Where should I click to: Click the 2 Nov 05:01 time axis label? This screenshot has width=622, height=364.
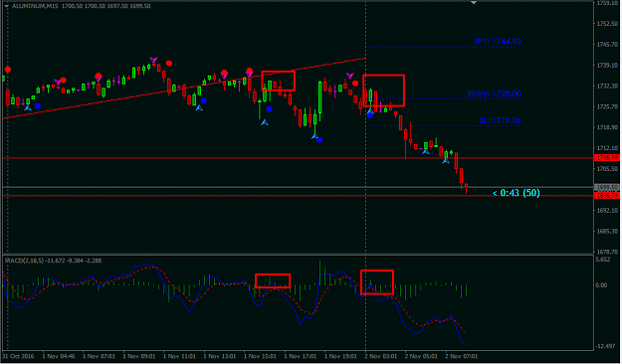(x=421, y=356)
